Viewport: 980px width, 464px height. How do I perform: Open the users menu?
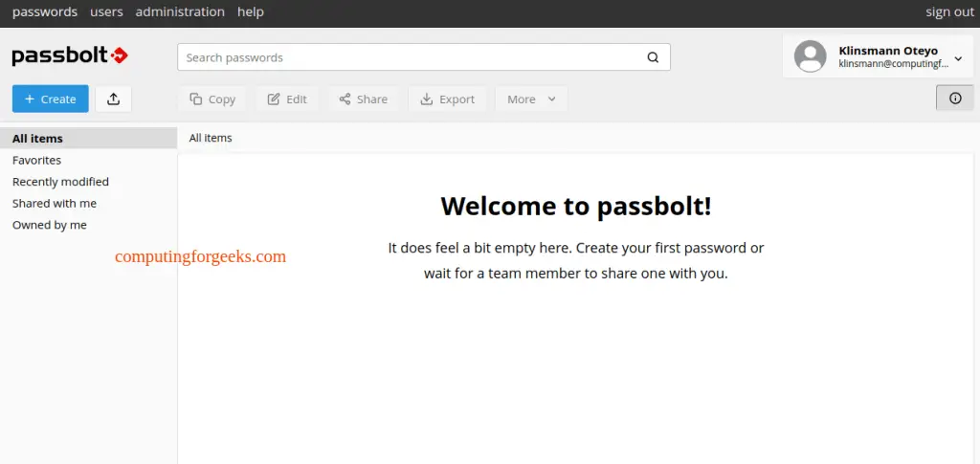[106, 11]
